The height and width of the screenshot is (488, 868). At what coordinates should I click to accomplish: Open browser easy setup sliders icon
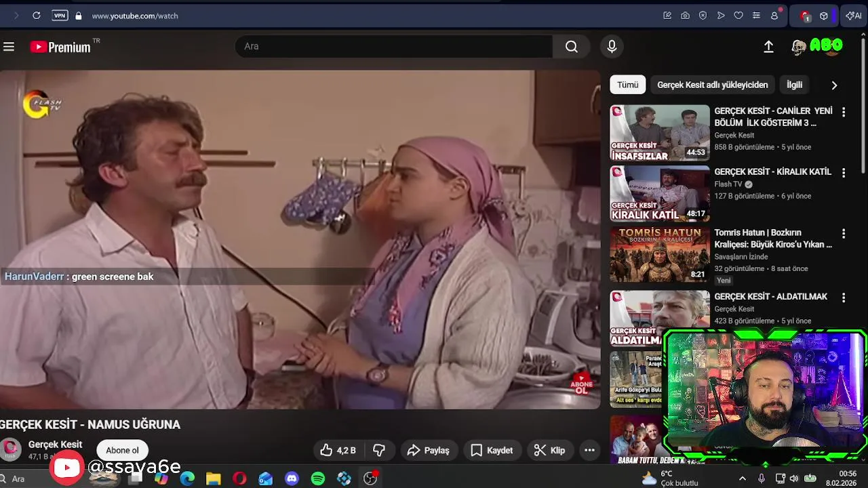click(756, 16)
